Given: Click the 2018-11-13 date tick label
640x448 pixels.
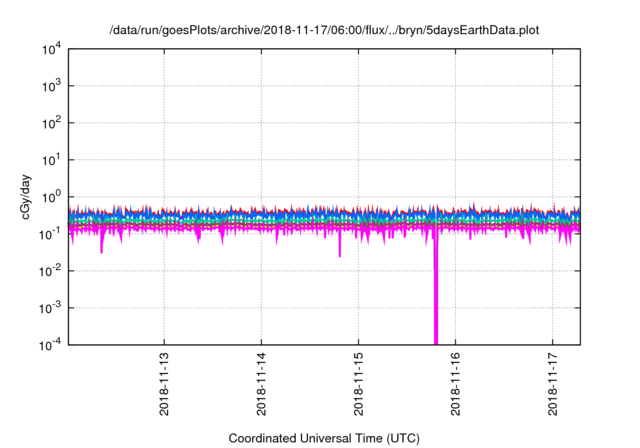Looking at the screenshot, I should coord(164,384).
